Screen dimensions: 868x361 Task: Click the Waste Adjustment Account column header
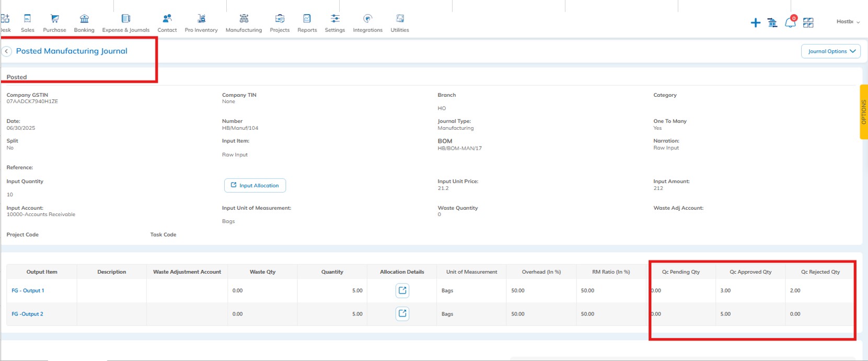point(187,272)
